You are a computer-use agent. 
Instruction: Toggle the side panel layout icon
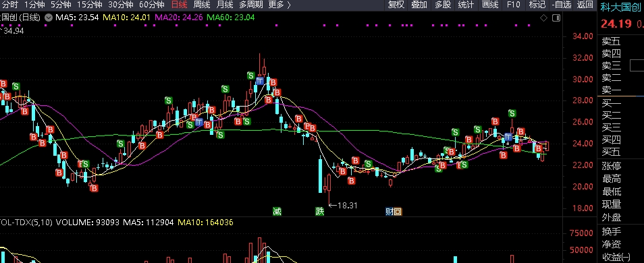(x=556, y=18)
